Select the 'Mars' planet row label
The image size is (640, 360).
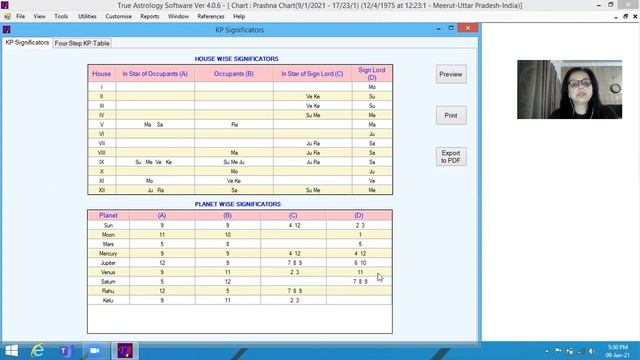[x=108, y=244]
